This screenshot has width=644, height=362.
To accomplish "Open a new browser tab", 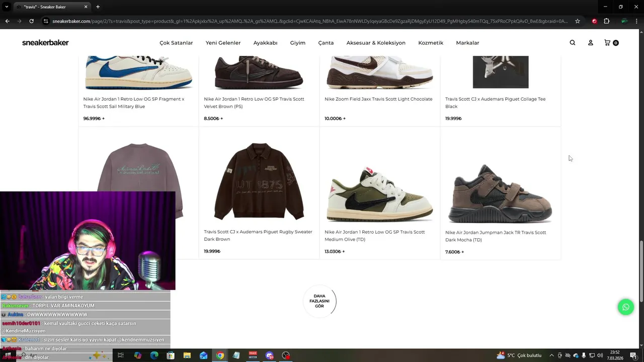I will [98, 7].
